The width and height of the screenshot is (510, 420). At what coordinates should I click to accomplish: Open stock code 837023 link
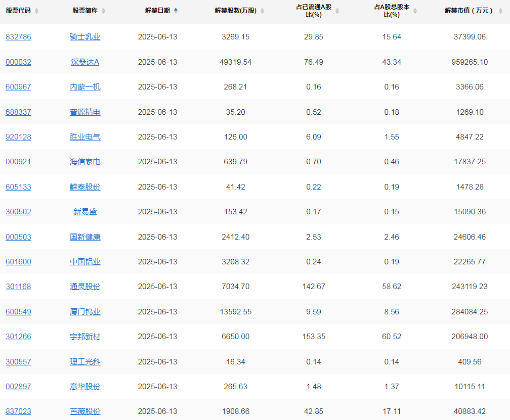click(x=18, y=411)
